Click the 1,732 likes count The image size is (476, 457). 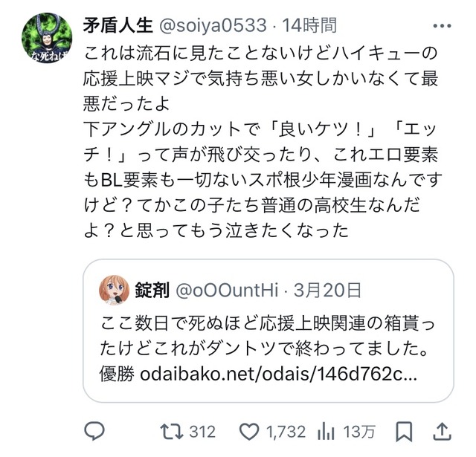pyautogui.click(x=286, y=432)
